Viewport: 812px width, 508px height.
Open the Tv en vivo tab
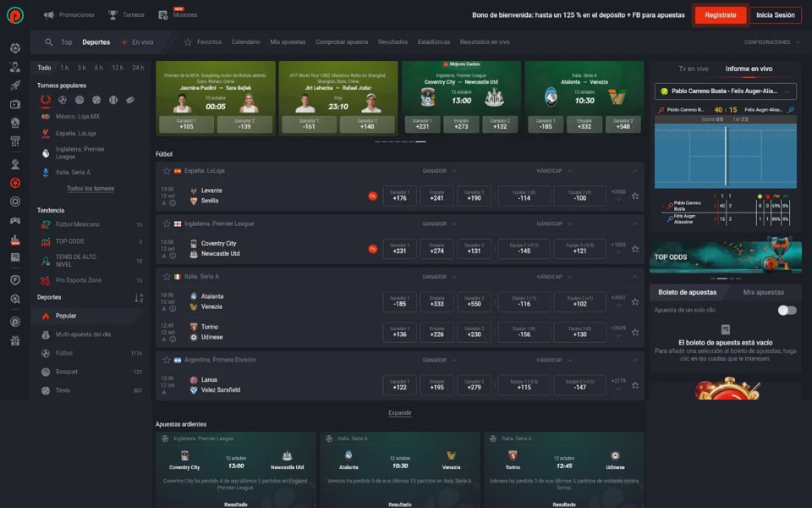coord(694,69)
